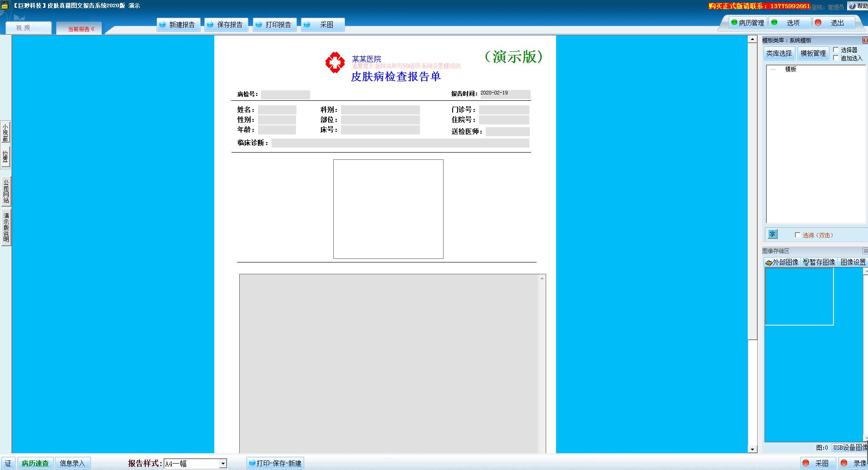The width and height of the screenshot is (868, 470).
Task: Click the bottom-right 采图 capture button
Action: 818,463
